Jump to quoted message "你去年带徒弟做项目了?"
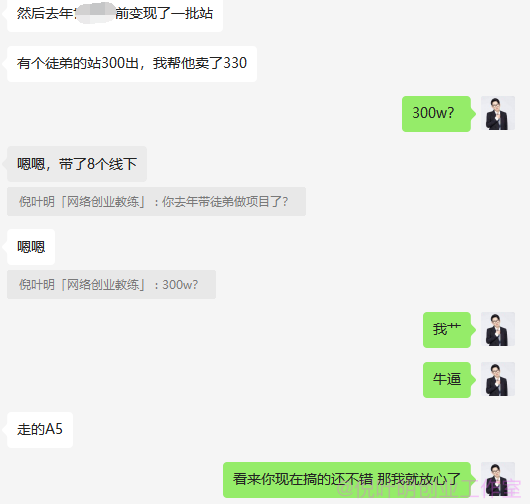The image size is (530, 504). (x=156, y=201)
